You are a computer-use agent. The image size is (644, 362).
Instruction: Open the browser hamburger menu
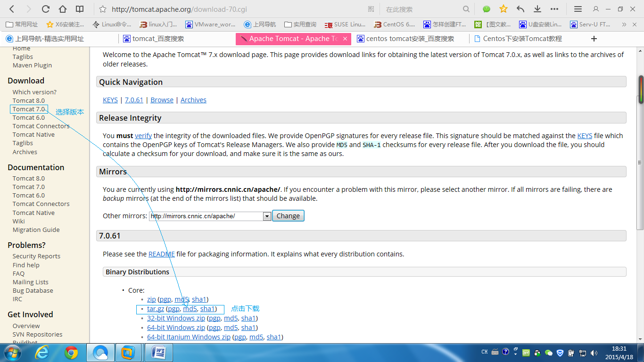(x=578, y=9)
